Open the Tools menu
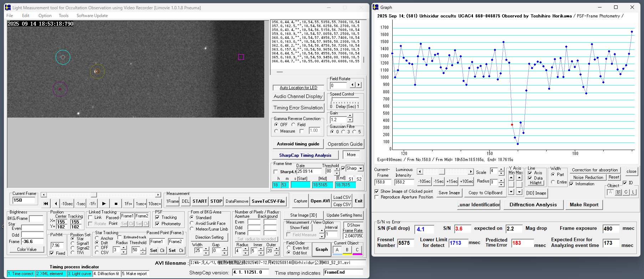Screen dimensions: 644x279 tap(63, 16)
